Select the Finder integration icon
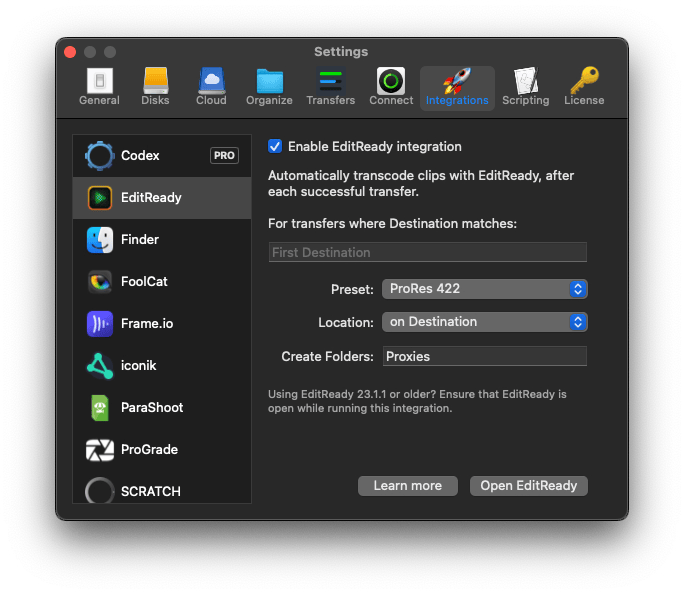Screen dimensions: 684x594 point(100,240)
